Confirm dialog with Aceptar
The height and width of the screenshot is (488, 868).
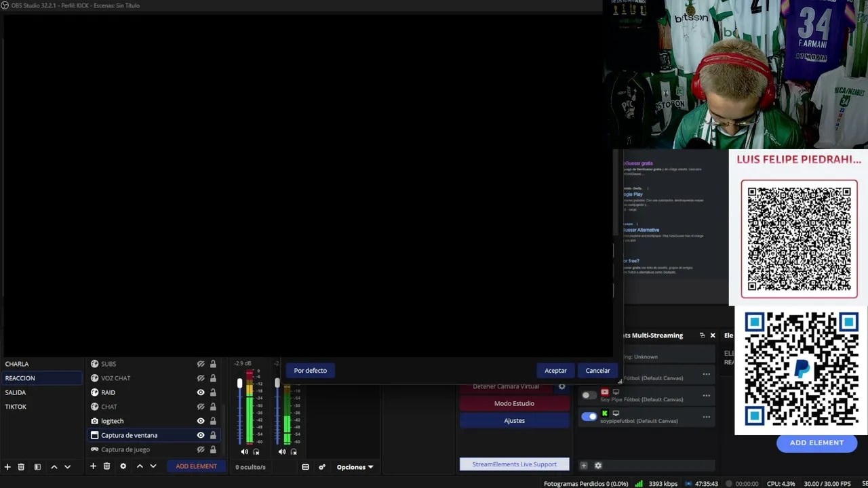click(x=555, y=371)
